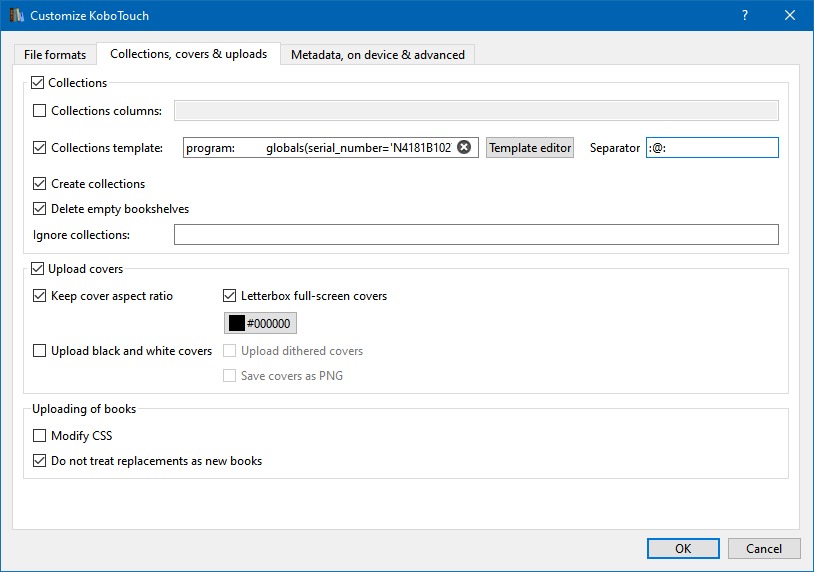Click the calibre books icon in title bar

(x=16, y=16)
